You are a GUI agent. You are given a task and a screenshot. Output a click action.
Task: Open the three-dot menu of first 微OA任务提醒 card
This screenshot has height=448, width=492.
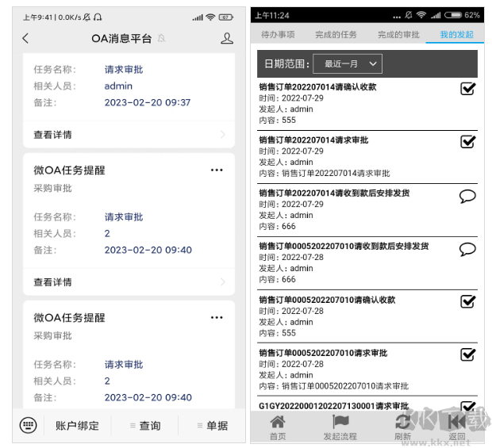[x=217, y=170]
